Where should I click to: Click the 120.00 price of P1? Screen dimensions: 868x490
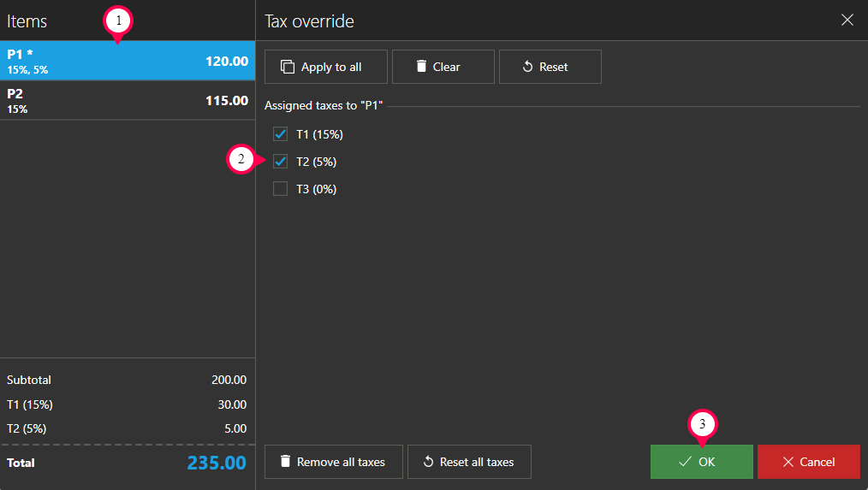[227, 61]
